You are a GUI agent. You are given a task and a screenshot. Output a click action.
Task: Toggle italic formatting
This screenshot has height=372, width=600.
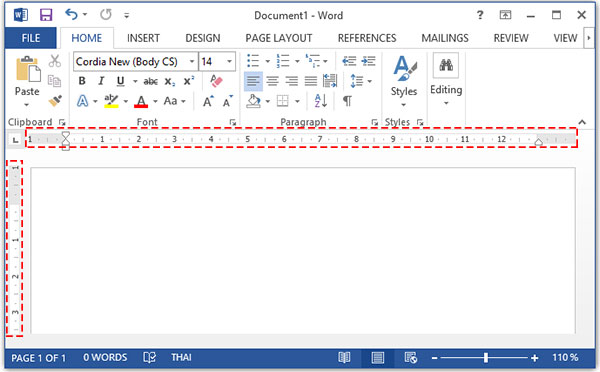(x=101, y=81)
